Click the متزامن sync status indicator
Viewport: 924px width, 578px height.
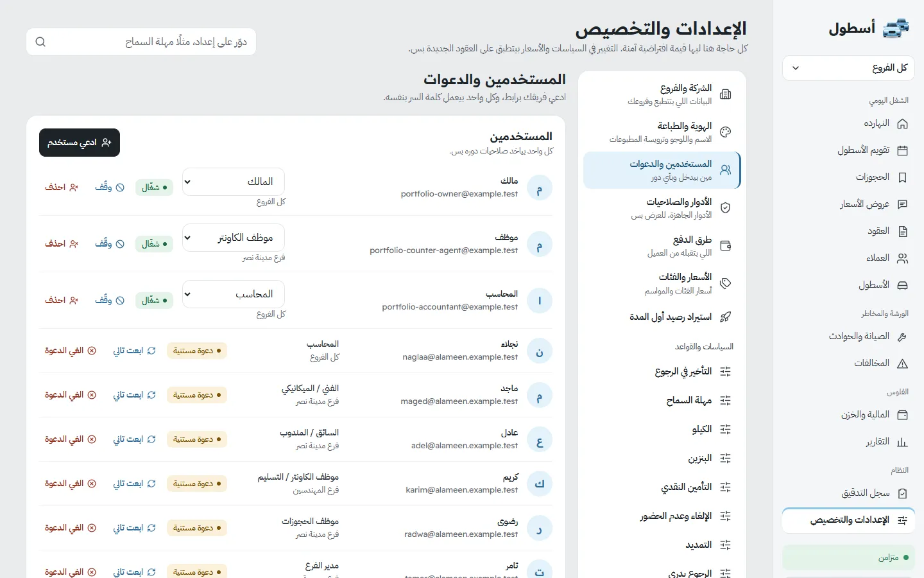[848, 557]
